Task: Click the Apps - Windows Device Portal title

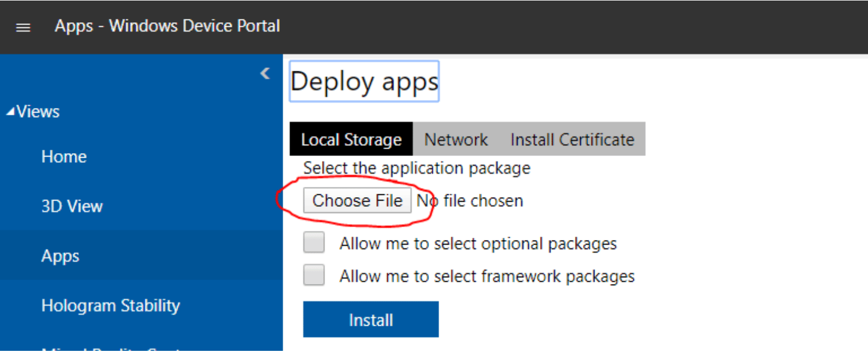Action: click(167, 26)
